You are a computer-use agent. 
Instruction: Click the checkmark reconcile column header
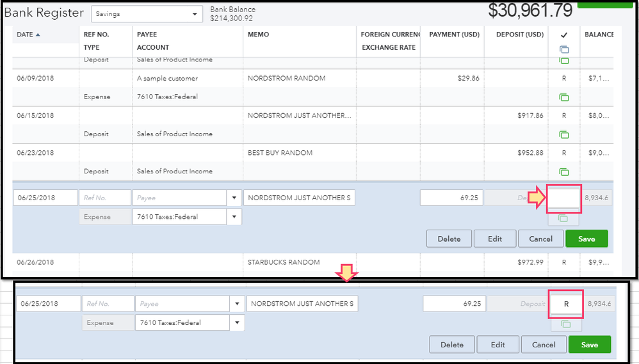(564, 35)
